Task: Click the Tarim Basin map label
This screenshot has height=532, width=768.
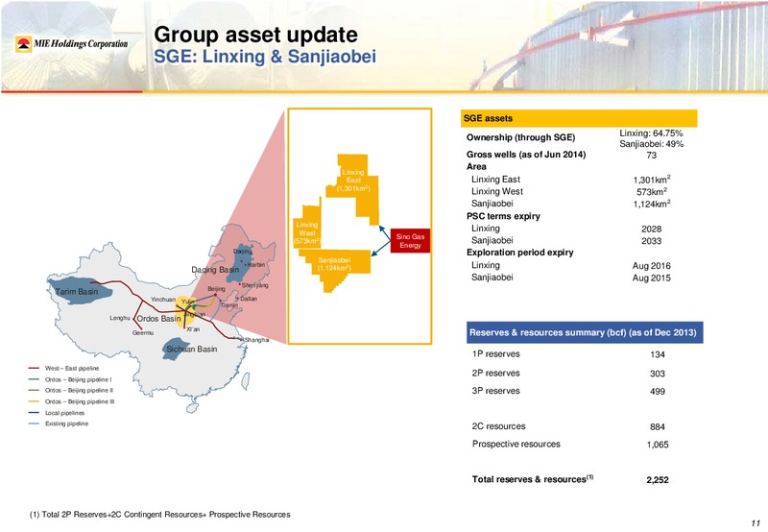Action: 77,292
